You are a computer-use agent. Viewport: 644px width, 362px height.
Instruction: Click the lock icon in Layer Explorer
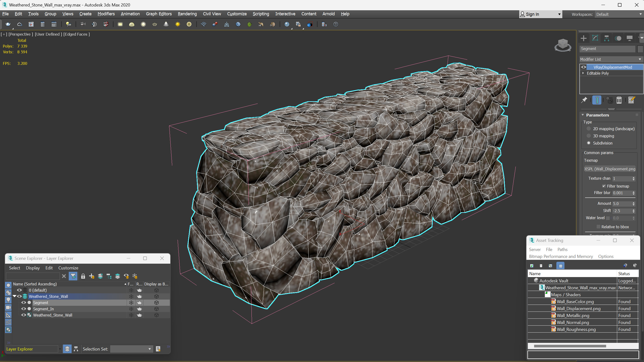point(83,276)
